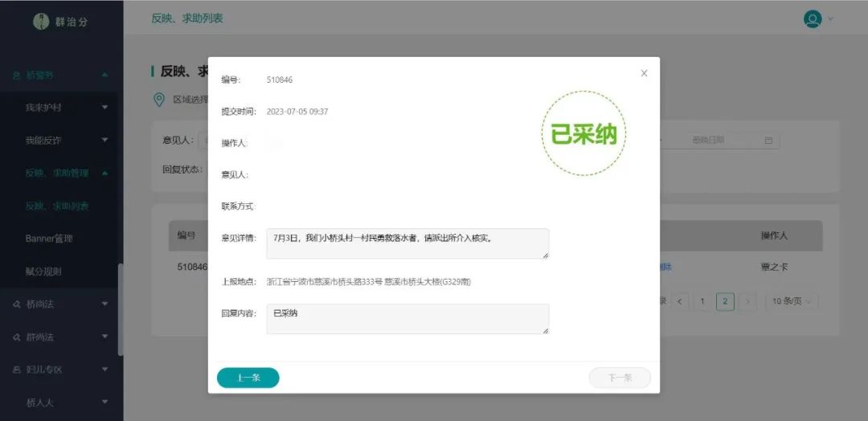Viewport: 868px width, 421px height.
Task: Click the 上一条 button
Action: pos(248,378)
